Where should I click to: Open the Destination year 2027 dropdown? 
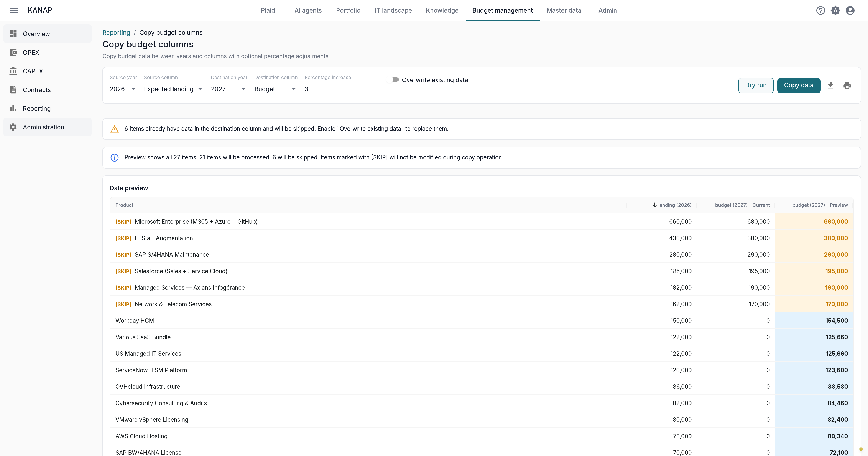click(x=229, y=89)
